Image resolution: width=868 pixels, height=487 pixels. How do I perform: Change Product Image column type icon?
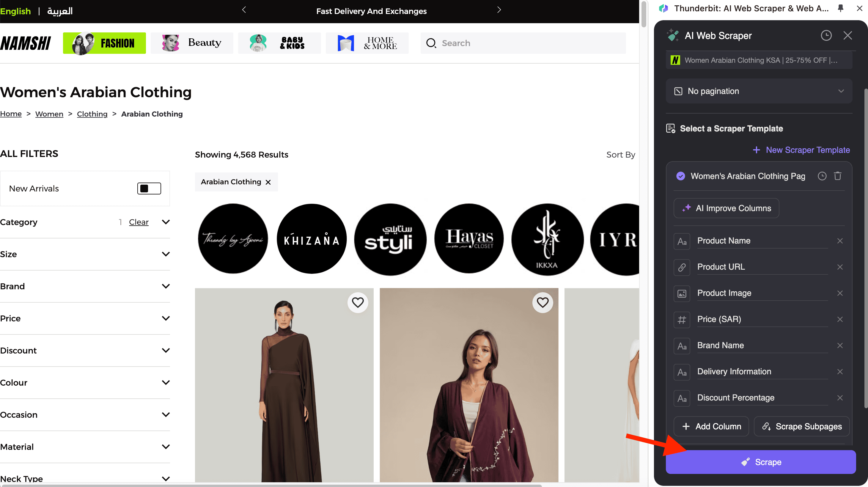pyautogui.click(x=682, y=293)
